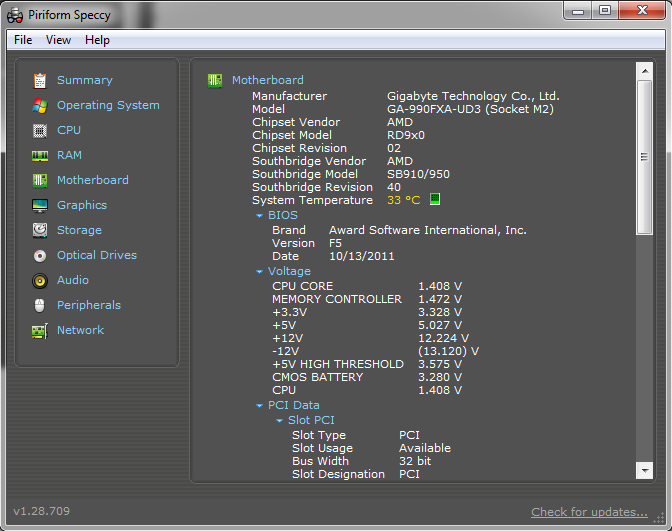Viewport: 672px width, 531px height.
Task: Open the Peripherals section
Action: click(89, 305)
